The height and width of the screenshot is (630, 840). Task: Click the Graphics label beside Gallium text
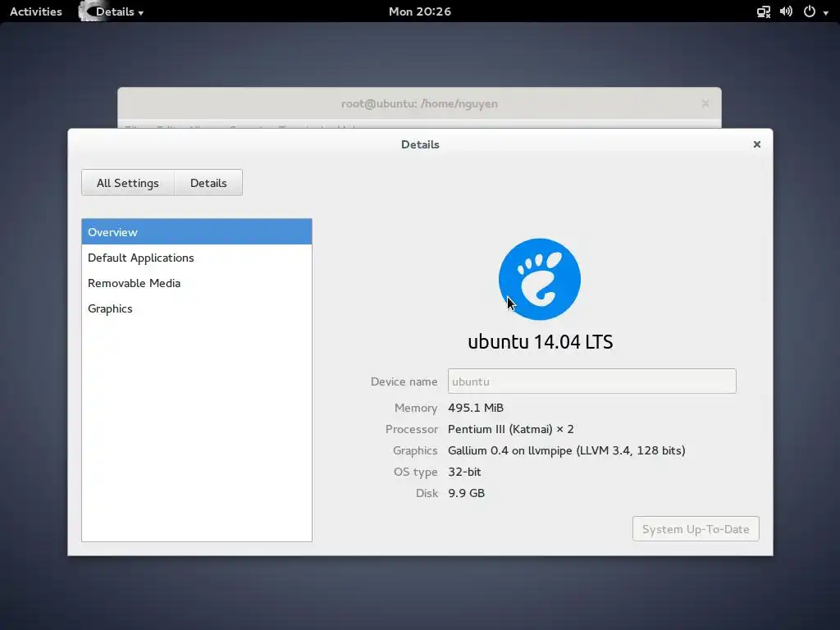(x=415, y=450)
